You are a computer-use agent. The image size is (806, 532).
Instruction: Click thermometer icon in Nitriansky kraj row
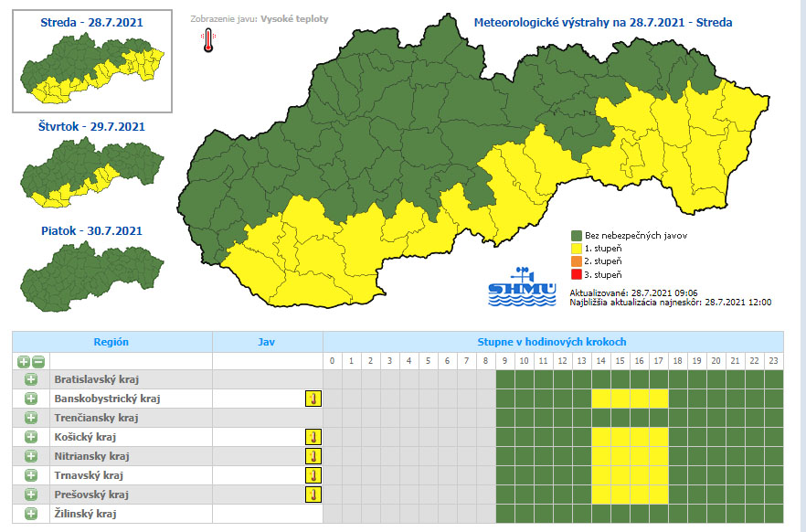pos(313,456)
